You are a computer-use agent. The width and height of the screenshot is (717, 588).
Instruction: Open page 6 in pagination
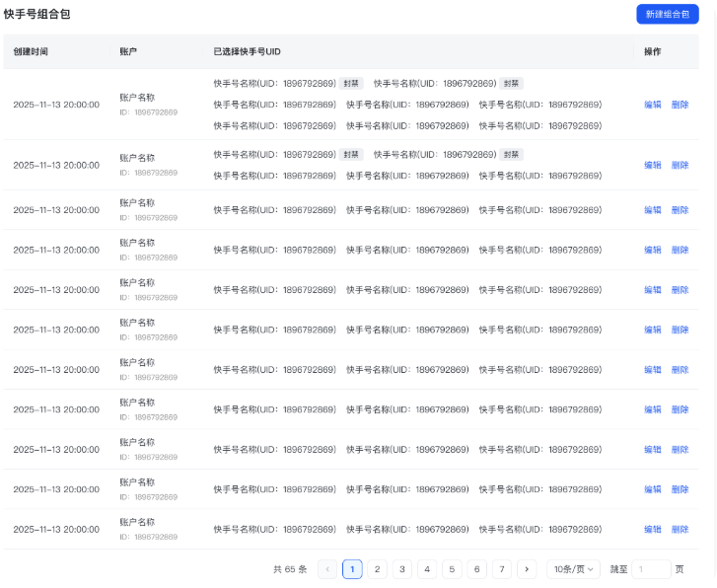(x=477, y=569)
